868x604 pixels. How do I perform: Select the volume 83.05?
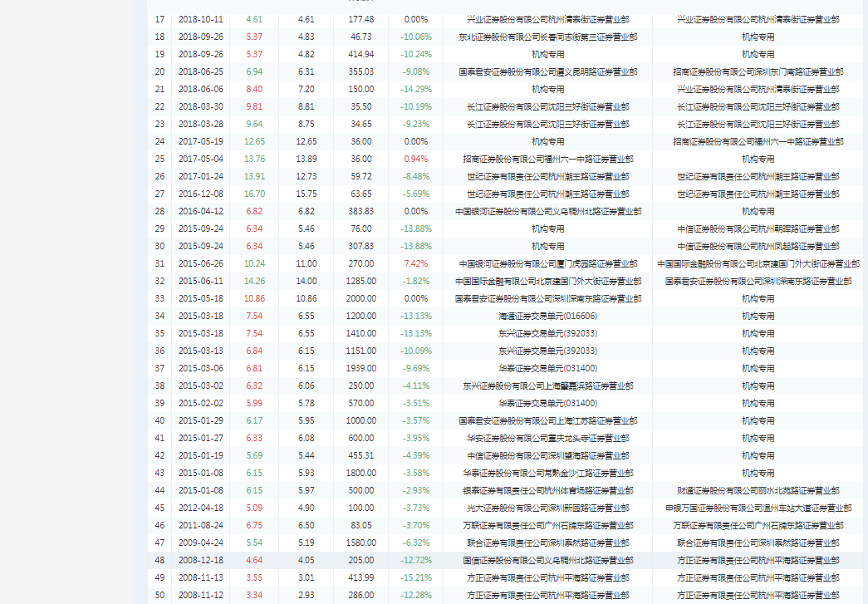click(361, 525)
